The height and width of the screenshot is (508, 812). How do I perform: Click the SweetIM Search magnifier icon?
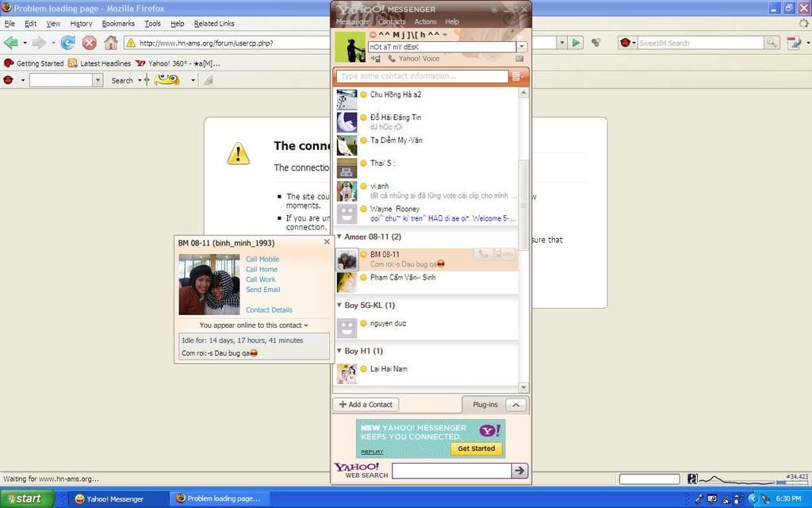click(x=772, y=43)
